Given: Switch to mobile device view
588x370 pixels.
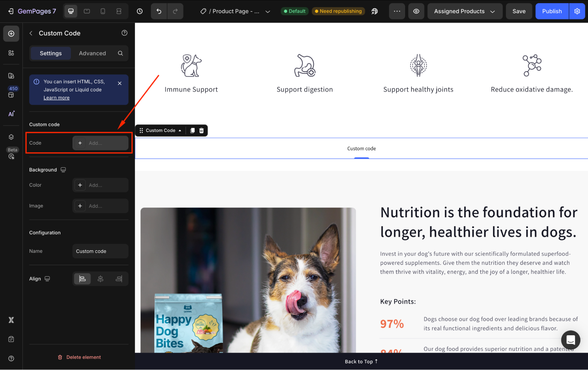Looking at the screenshot, I should (103, 11).
